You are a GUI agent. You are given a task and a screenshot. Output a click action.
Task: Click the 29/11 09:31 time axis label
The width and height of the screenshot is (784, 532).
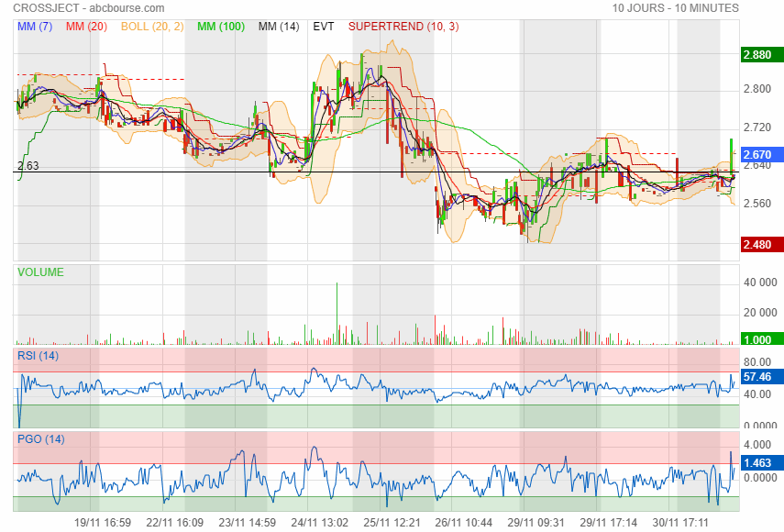tap(536, 523)
